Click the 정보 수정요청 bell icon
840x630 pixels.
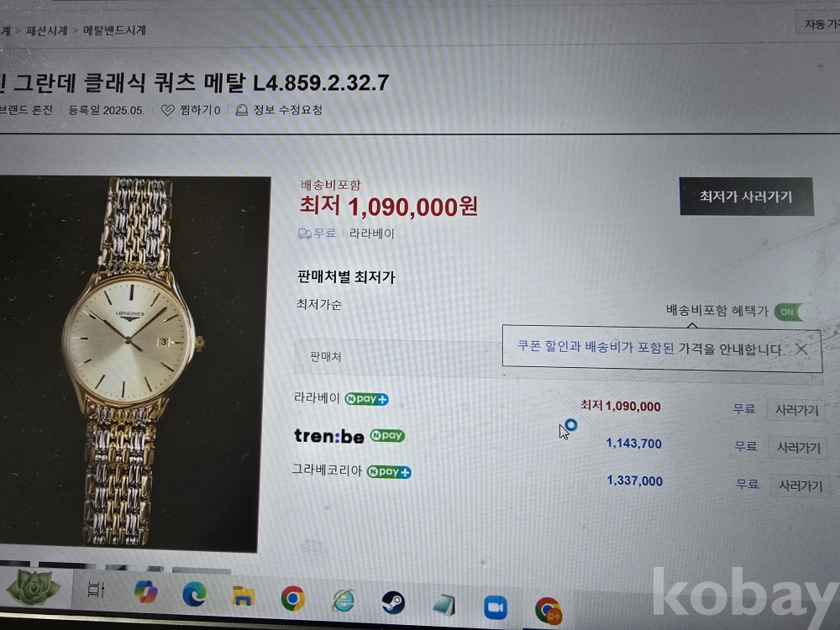click(242, 110)
